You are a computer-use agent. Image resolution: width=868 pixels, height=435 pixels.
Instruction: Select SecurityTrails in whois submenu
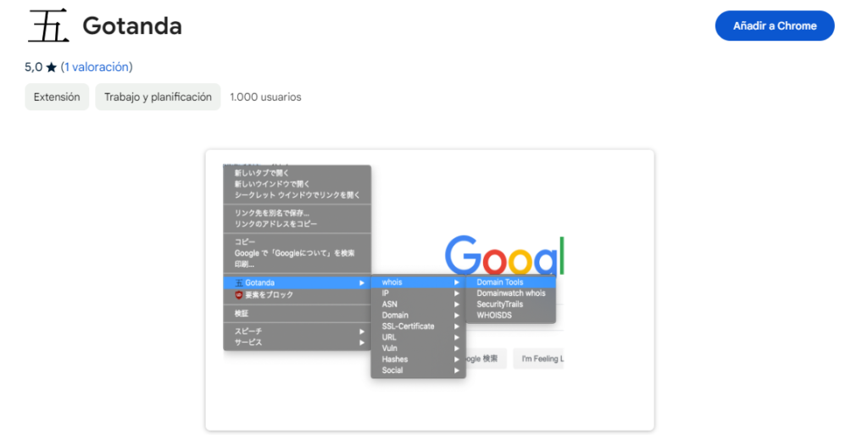click(x=510, y=304)
